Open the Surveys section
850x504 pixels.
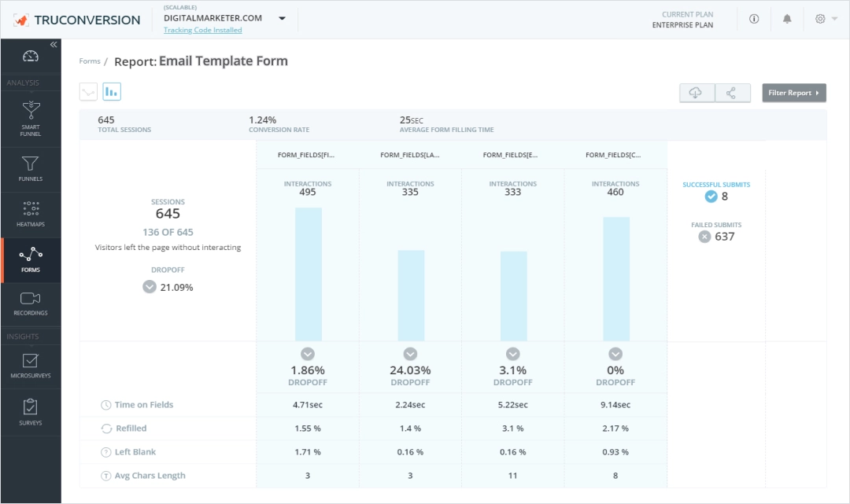click(30, 412)
